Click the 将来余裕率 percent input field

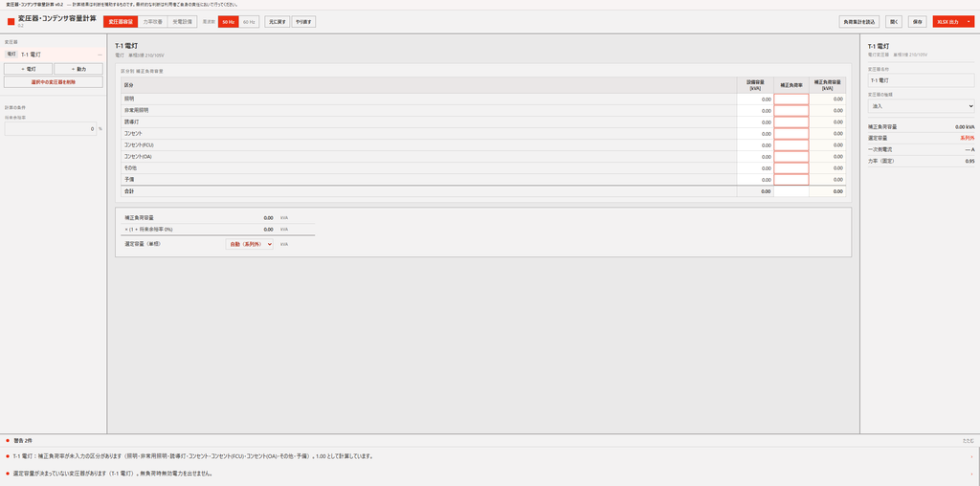click(x=50, y=129)
